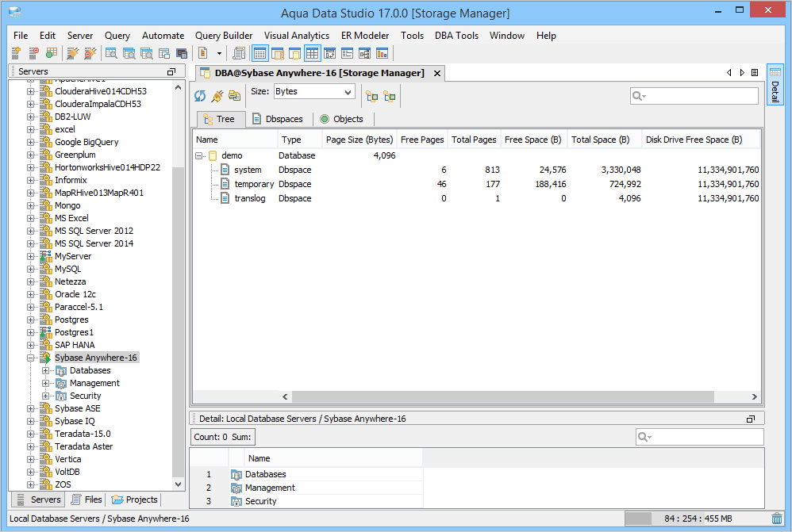Click the Name column header in Detail pane

point(333,458)
